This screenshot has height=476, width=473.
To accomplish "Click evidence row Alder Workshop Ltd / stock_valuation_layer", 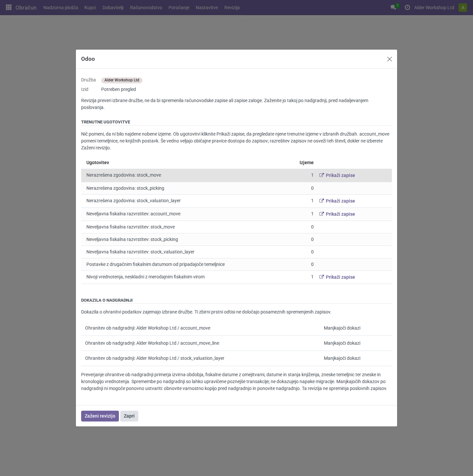I will [236, 358].
